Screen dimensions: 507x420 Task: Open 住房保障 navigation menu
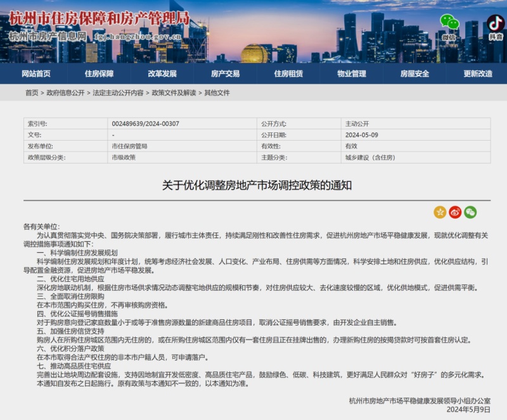(99, 73)
